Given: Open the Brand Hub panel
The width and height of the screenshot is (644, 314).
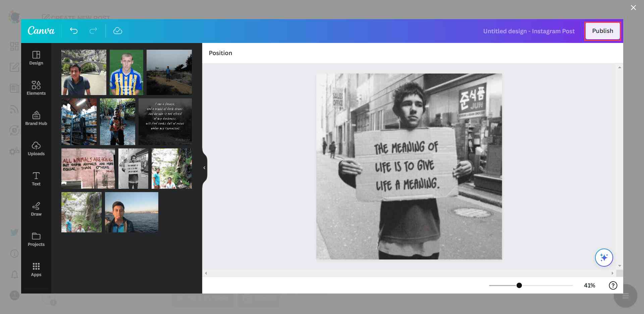Looking at the screenshot, I should [36, 119].
